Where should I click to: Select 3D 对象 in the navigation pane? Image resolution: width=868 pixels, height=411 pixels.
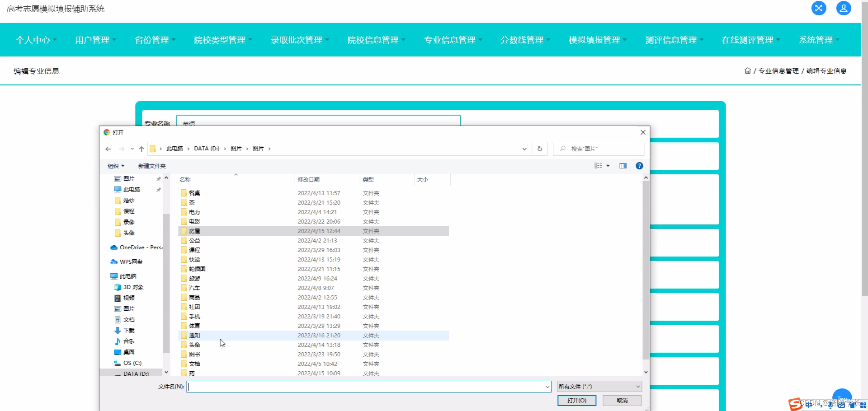coord(129,287)
